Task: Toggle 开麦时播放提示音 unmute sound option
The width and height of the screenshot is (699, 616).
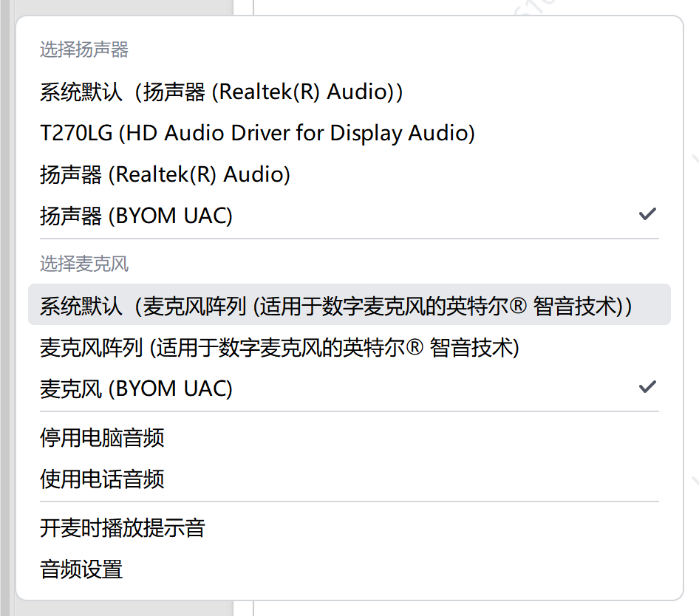Action: point(122,528)
